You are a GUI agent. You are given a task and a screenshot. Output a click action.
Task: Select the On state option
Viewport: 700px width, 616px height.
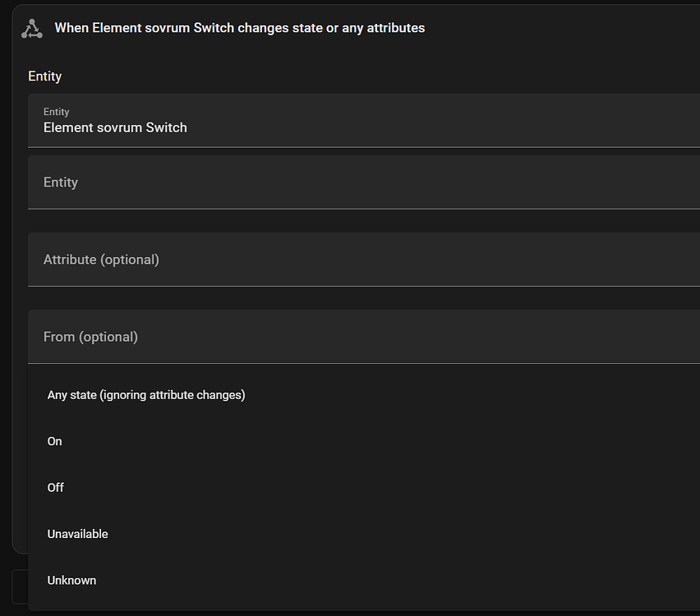pyautogui.click(x=54, y=441)
